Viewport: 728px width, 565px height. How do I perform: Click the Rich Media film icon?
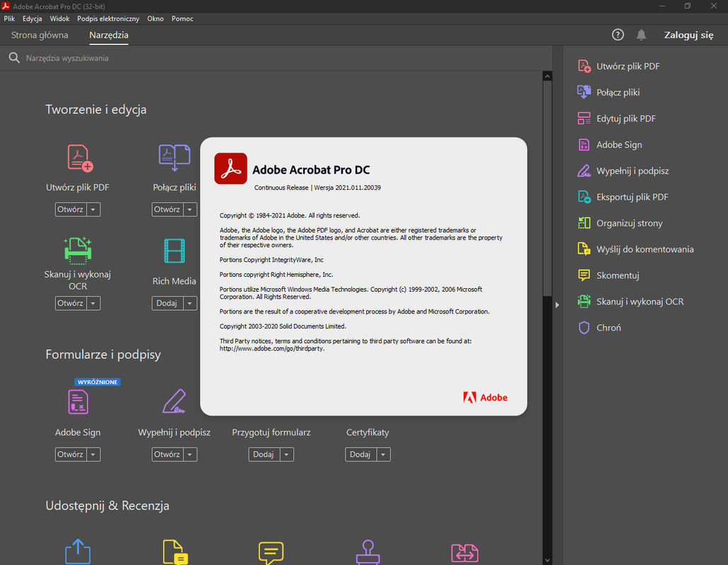[175, 251]
